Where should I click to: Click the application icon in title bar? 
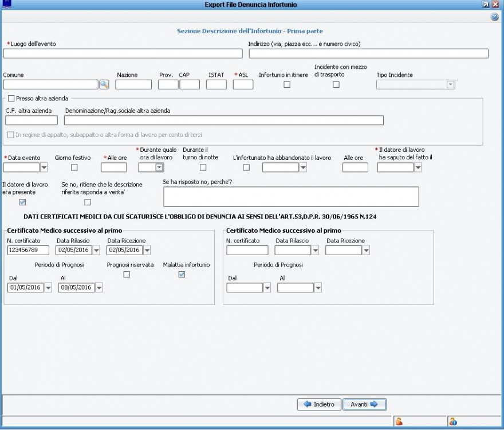point(7,5)
